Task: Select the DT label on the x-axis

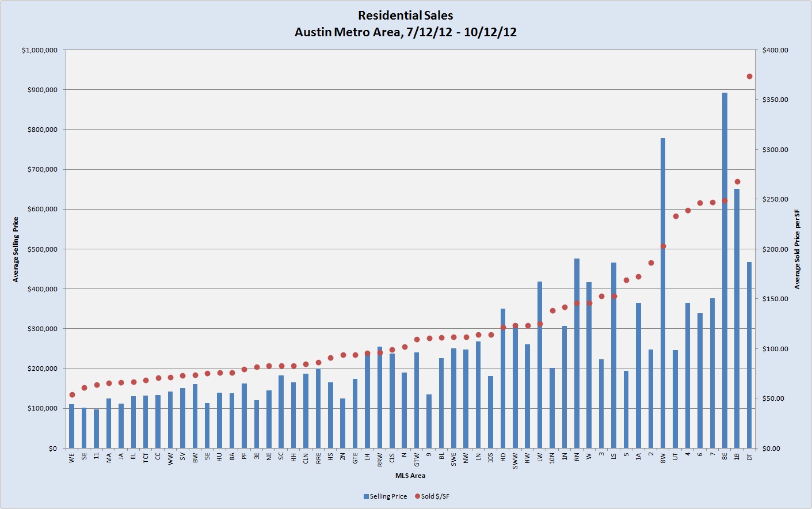Action: click(749, 457)
